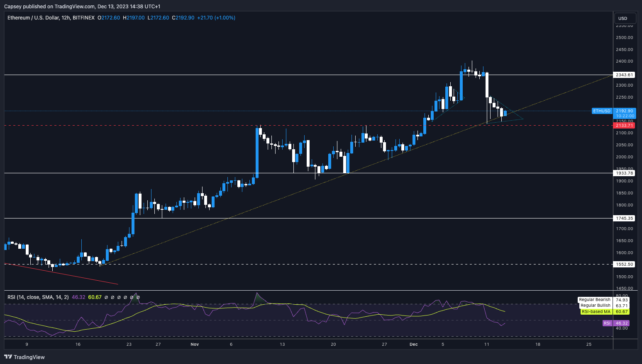Screen dimensions: 642x364
Task: Click the 1933.78 horizontal line price label
Action: (625, 173)
